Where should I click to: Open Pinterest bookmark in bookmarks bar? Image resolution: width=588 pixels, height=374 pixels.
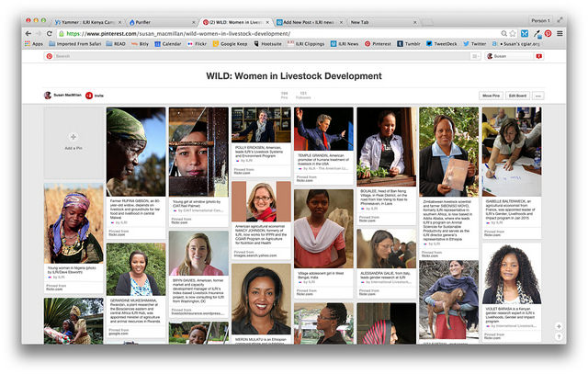[x=378, y=44]
